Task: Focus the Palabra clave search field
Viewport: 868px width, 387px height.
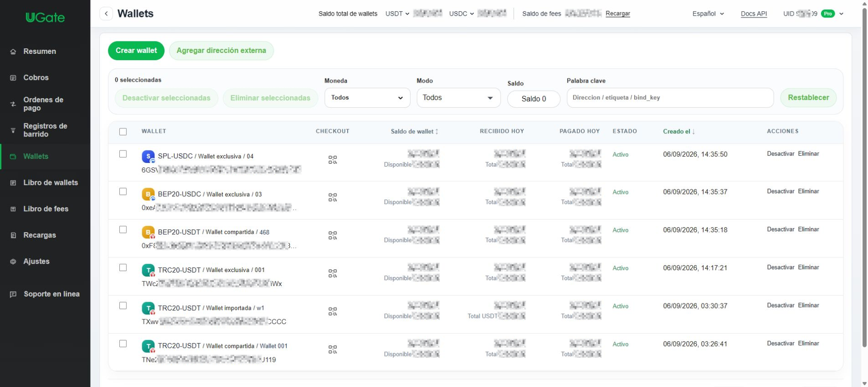Action: (670, 98)
